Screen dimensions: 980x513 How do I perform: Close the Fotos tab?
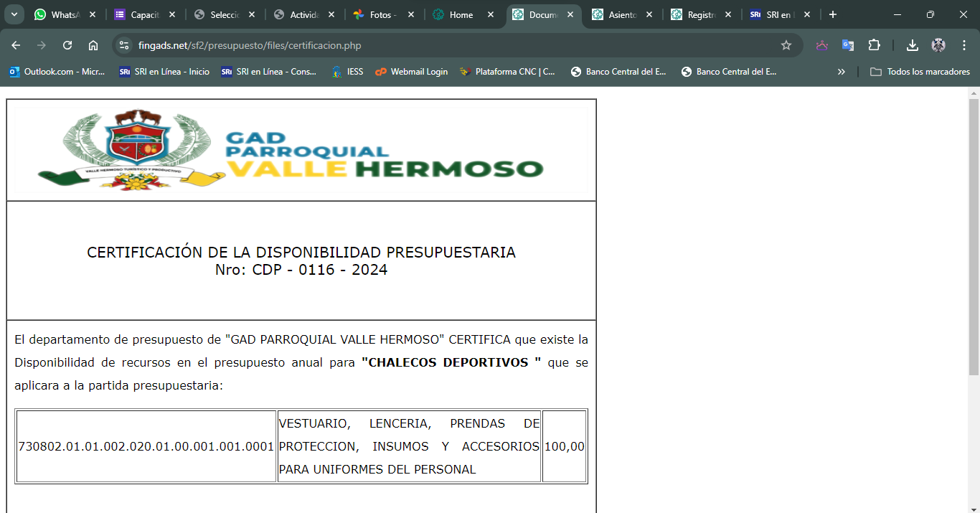click(411, 14)
